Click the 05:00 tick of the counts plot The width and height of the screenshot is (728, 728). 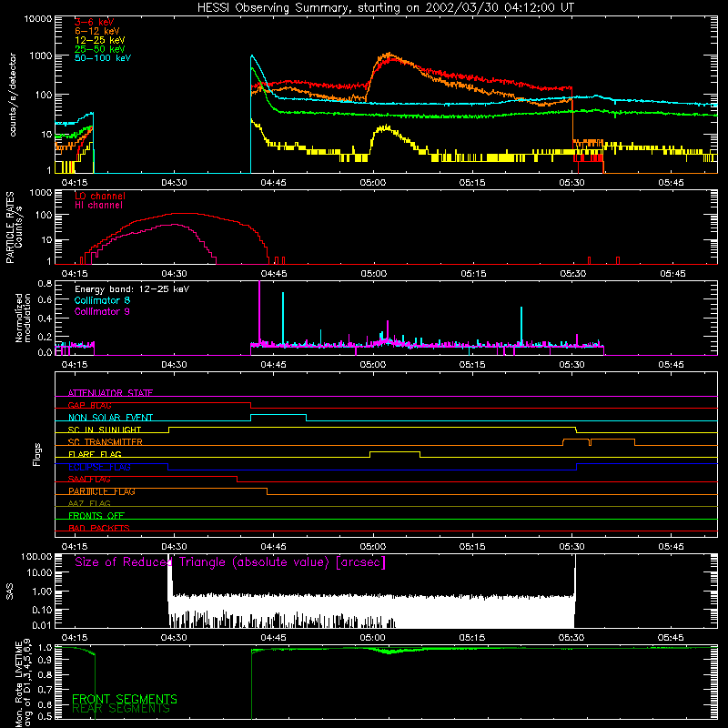click(x=373, y=183)
